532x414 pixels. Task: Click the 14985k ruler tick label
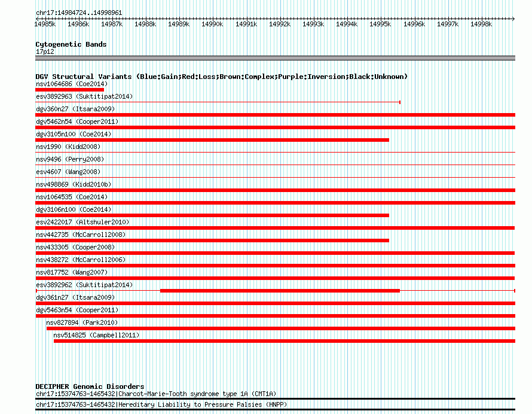(x=45, y=24)
